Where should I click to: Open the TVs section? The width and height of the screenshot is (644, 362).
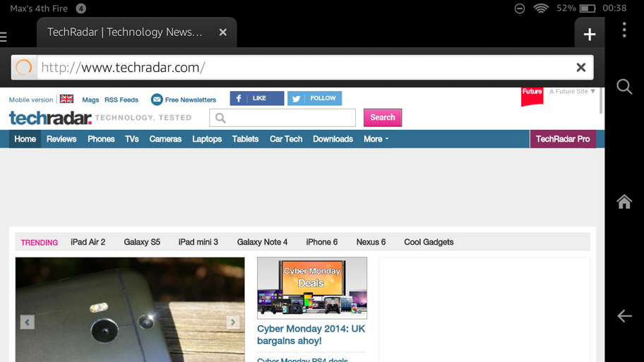pyautogui.click(x=132, y=139)
